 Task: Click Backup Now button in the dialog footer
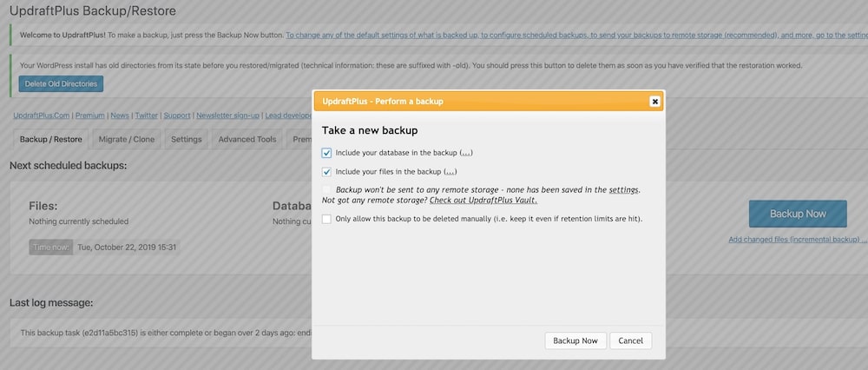pos(575,340)
